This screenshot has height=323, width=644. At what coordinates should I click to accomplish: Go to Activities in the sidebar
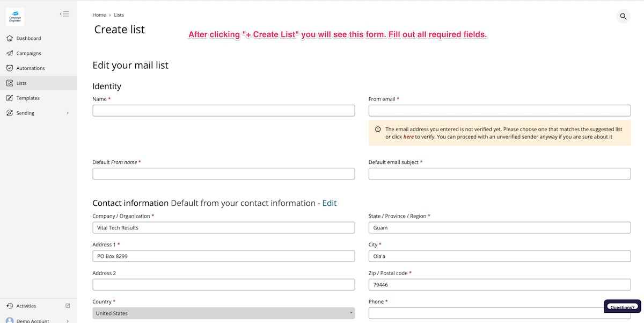(26, 306)
